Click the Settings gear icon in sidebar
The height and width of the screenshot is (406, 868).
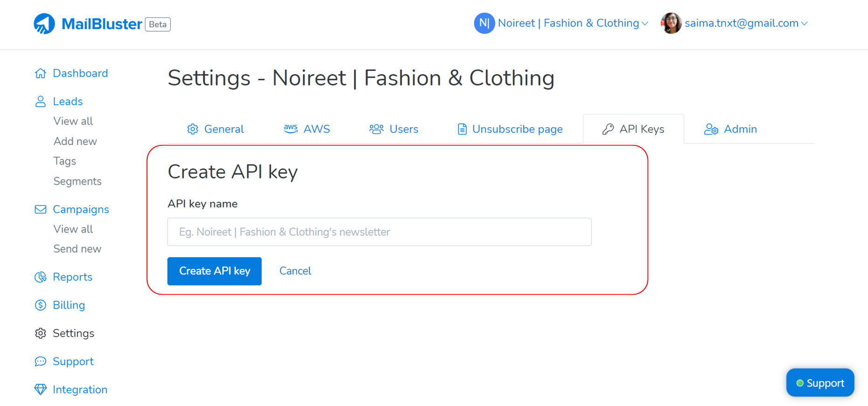41,333
